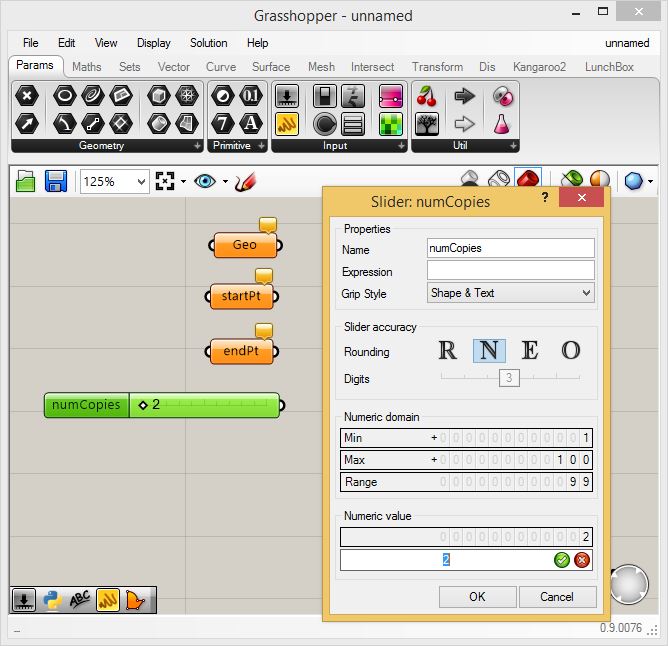Open file with green folder icon
668x646 pixels.
(x=25, y=182)
